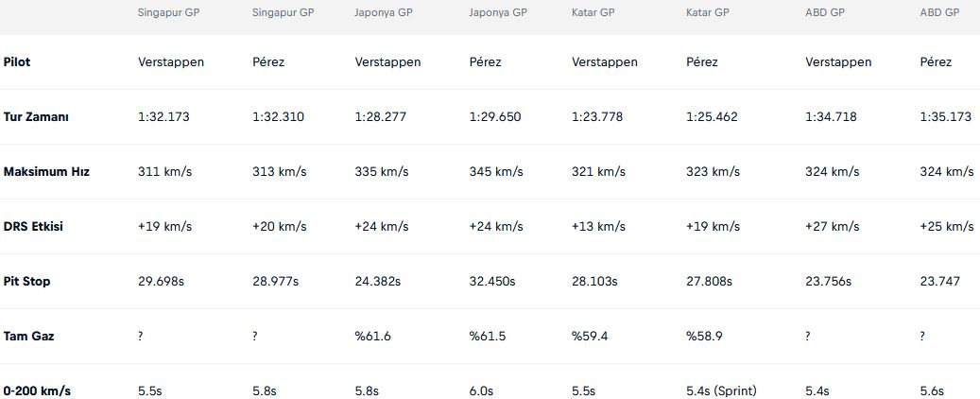This screenshot has width=980, height=399.
Task: Click the "Pit Stop" row label
Action: click(x=27, y=282)
